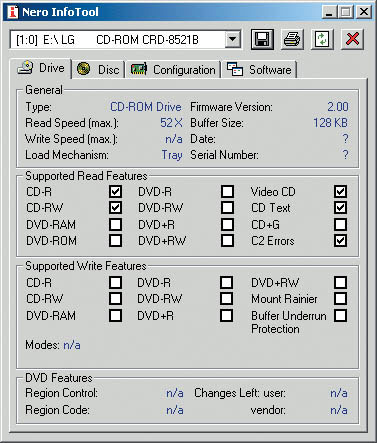377x443 pixels.
Task: Toggle the DVD-R read feature checkbox
Action: tap(227, 192)
